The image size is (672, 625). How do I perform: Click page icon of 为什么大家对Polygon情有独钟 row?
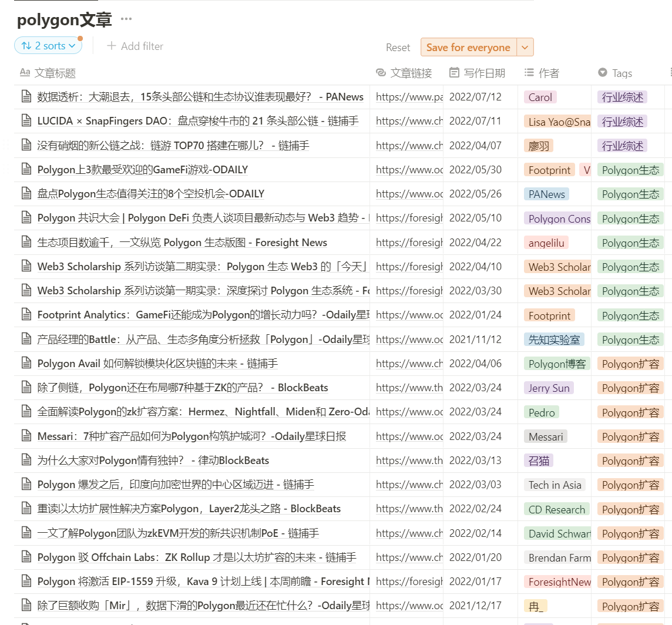(x=26, y=461)
